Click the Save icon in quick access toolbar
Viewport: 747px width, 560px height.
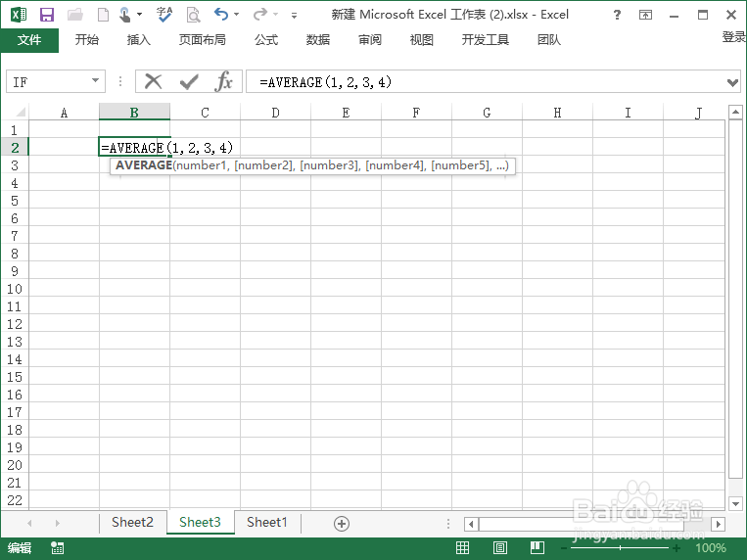click(x=47, y=15)
